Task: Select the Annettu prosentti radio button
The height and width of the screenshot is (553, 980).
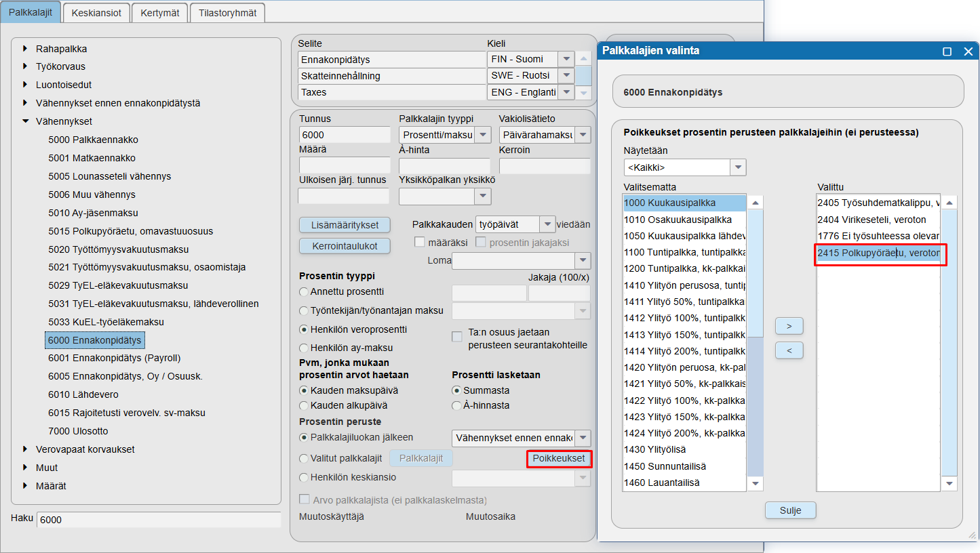Action: pyautogui.click(x=303, y=292)
